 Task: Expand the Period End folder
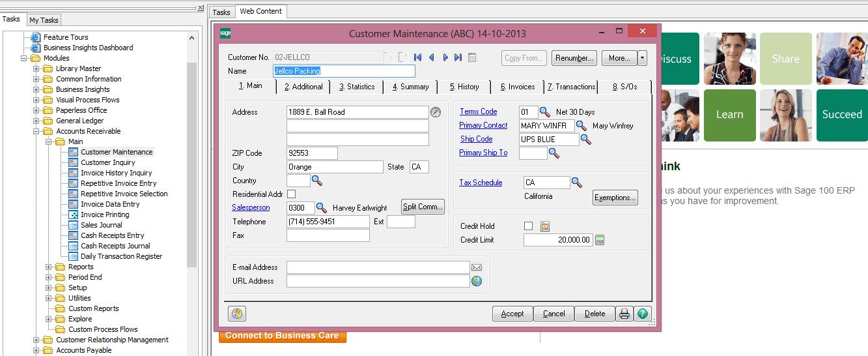49,277
